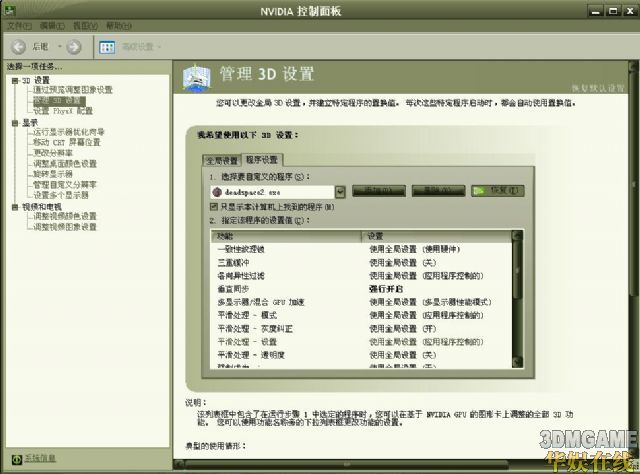Select 平滑处理 - 透明度 row

click(361, 355)
